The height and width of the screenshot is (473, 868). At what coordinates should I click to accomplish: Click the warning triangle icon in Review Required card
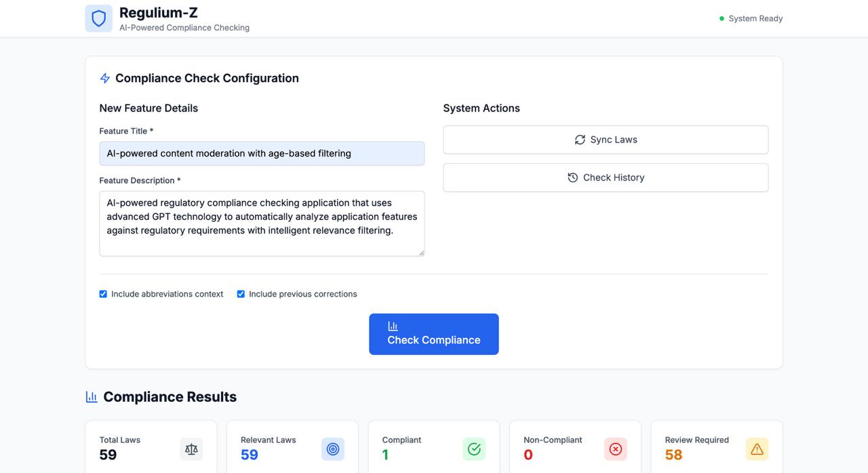coord(757,449)
